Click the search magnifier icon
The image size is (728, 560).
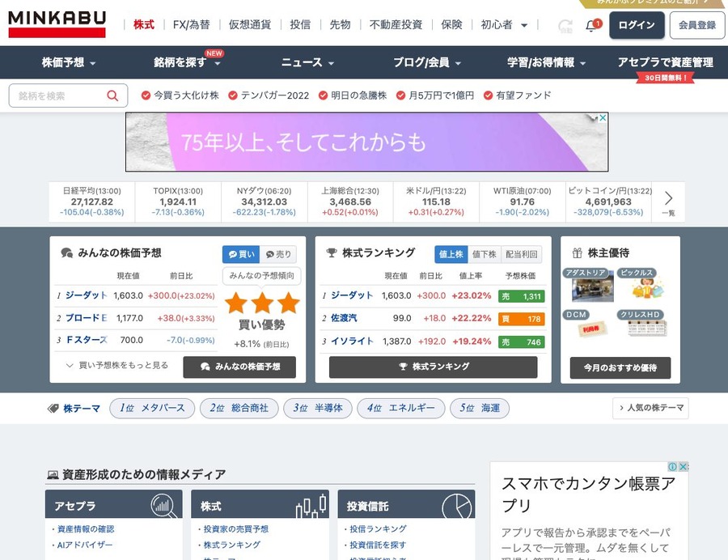[112, 95]
